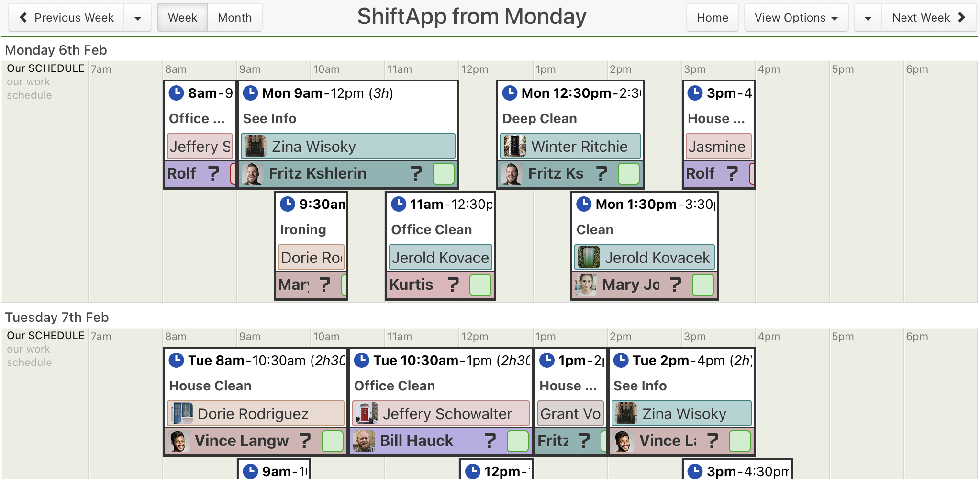
Task: Click clock icon on Mon 9am-12pm shift
Action: click(x=250, y=93)
